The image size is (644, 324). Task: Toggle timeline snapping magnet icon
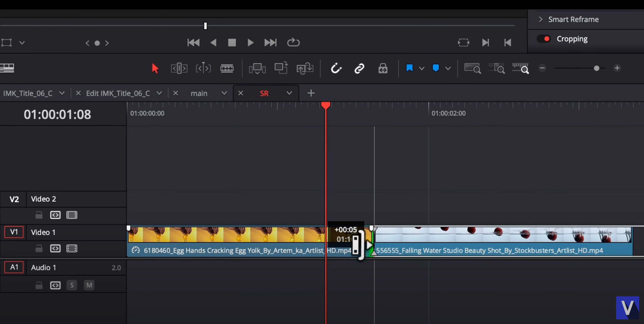point(336,68)
